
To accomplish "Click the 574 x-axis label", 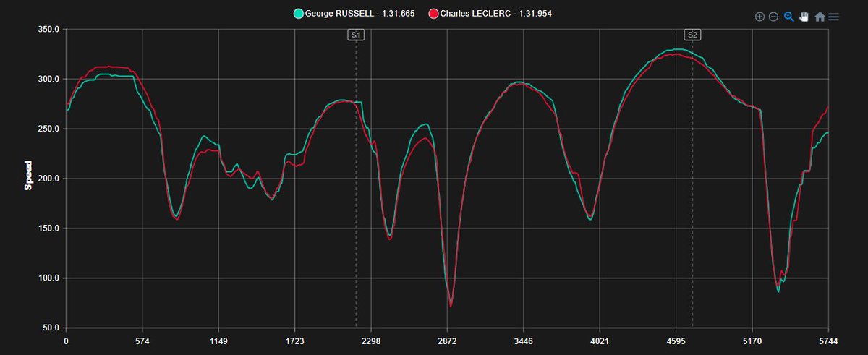I will [142, 341].
